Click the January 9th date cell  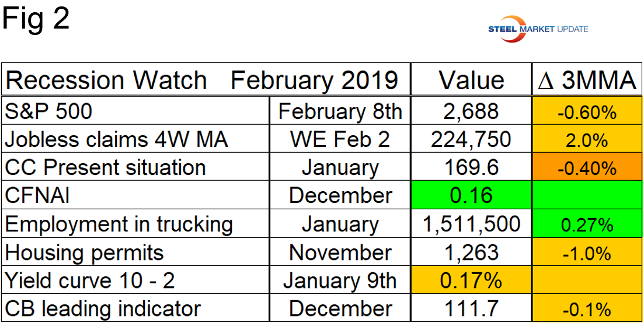coord(340,281)
